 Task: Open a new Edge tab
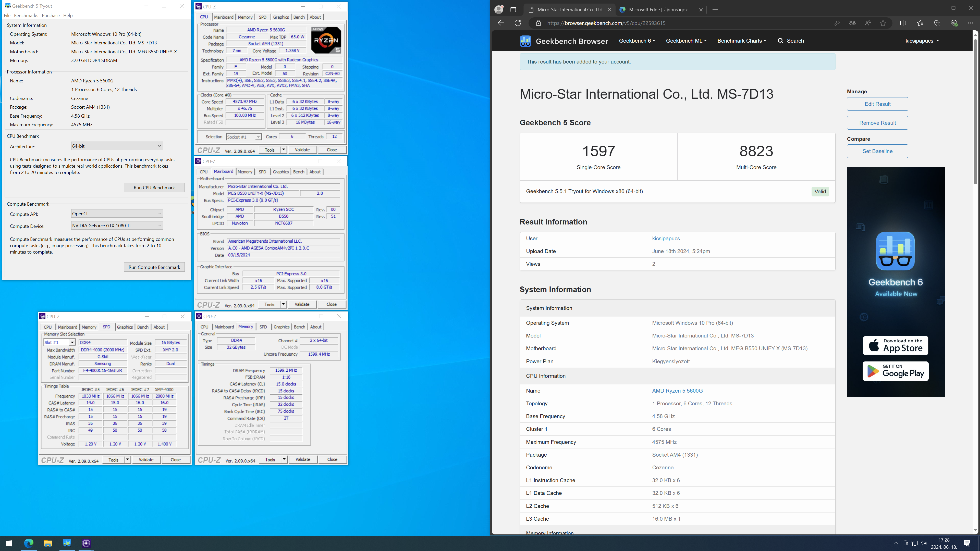click(715, 9)
